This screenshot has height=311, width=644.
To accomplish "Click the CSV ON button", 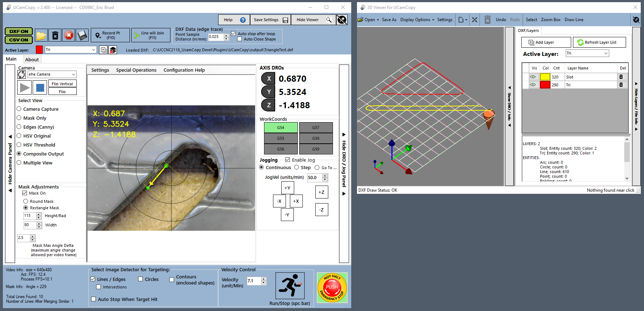I will [19, 40].
